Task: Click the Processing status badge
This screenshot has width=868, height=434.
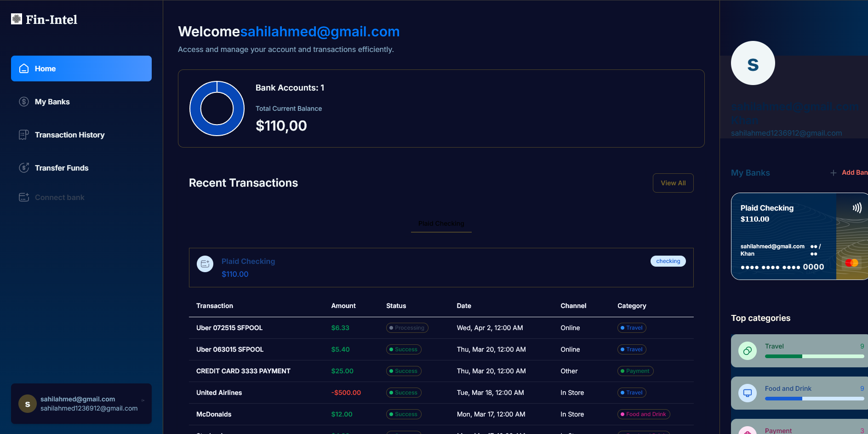Action: pyautogui.click(x=407, y=328)
